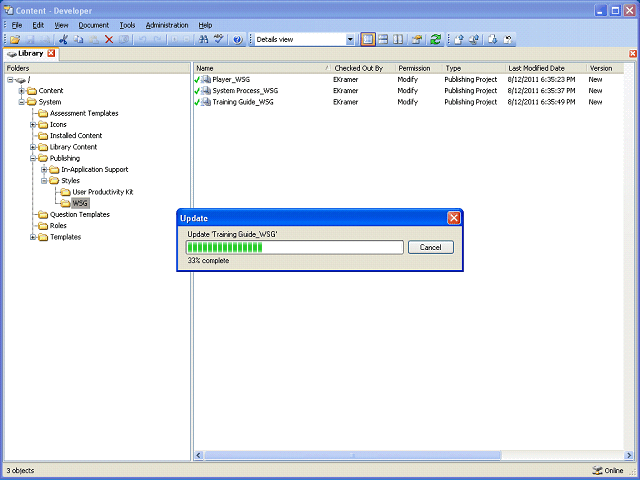
Task: Select the WSG folder
Action: point(80,203)
